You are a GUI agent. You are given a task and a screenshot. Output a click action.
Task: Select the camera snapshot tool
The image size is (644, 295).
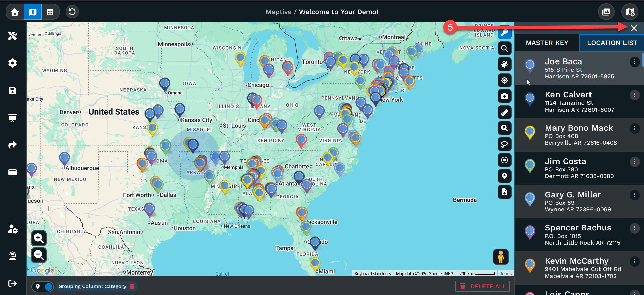(x=504, y=96)
